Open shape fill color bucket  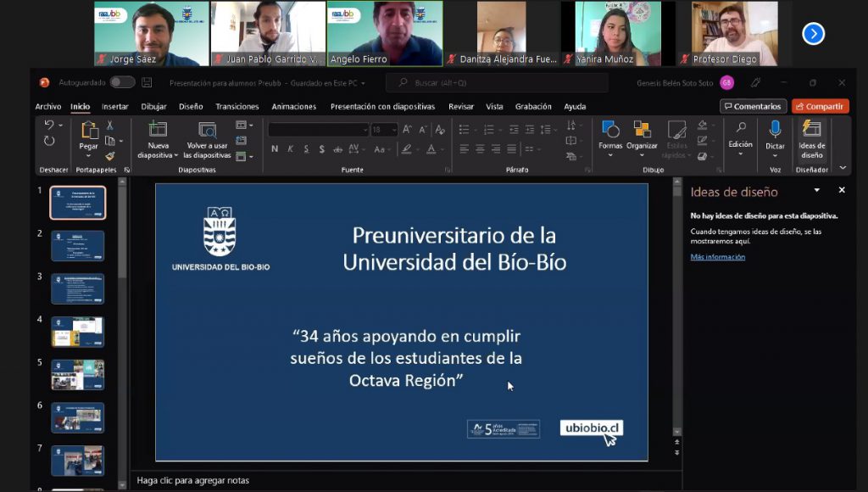703,126
